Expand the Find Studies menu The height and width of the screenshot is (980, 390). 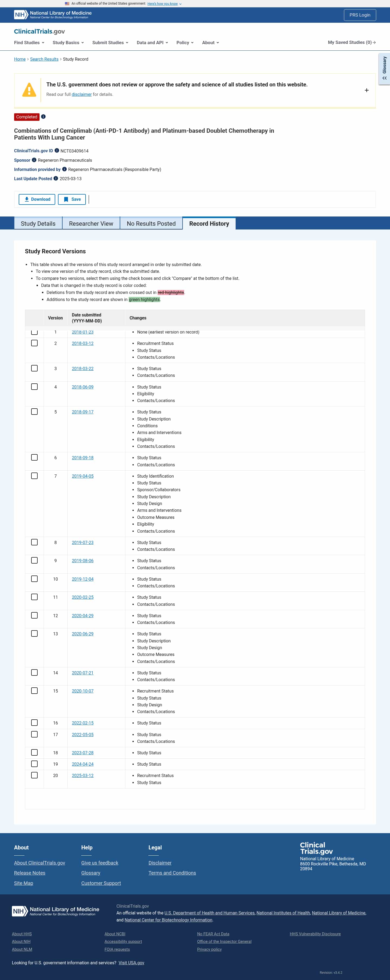click(x=29, y=43)
